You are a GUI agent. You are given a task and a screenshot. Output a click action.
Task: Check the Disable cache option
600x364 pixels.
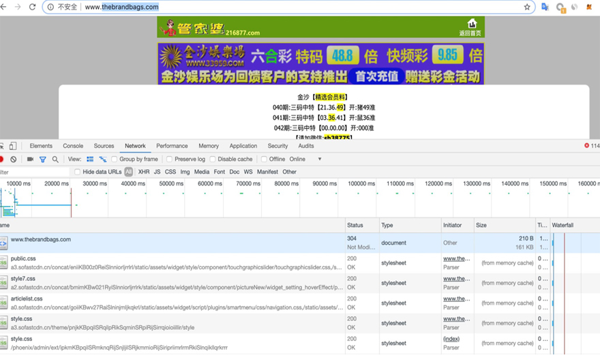coord(213,159)
